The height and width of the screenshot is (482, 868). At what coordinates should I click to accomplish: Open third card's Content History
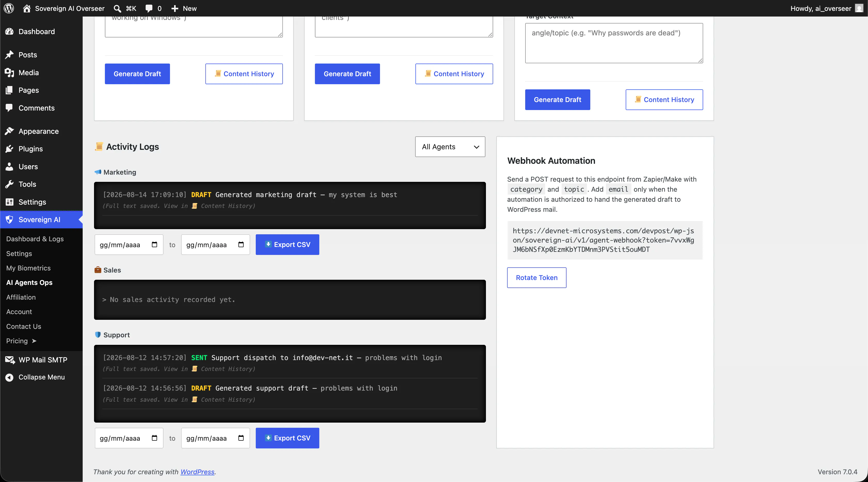(664, 100)
